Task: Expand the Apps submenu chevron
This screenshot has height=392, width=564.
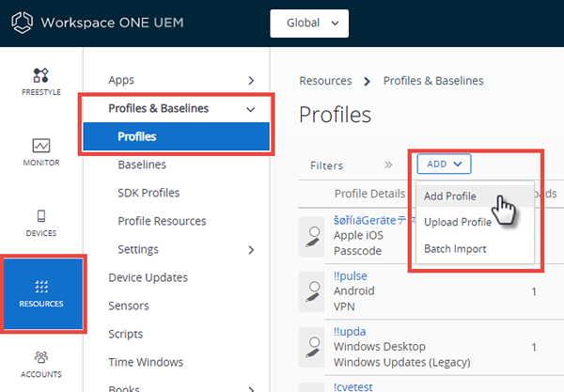Action: pyautogui.click(x=251, y=81)
